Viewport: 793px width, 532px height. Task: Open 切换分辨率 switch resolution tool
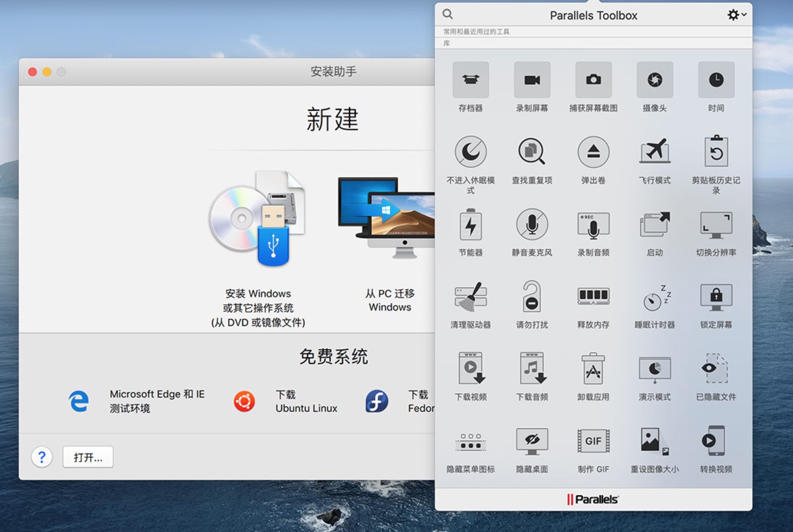pyautogui.click(x=716, y=225)
